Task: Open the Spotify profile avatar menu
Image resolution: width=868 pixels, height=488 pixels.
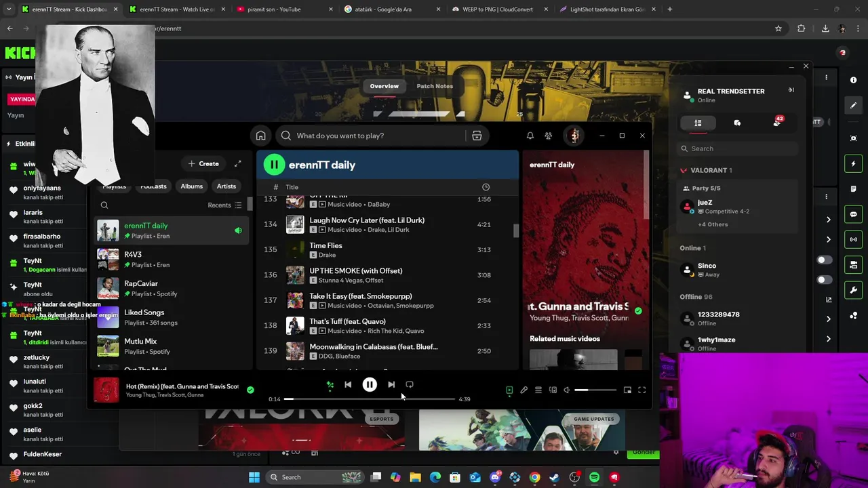Action: click(x=574, y=136)
